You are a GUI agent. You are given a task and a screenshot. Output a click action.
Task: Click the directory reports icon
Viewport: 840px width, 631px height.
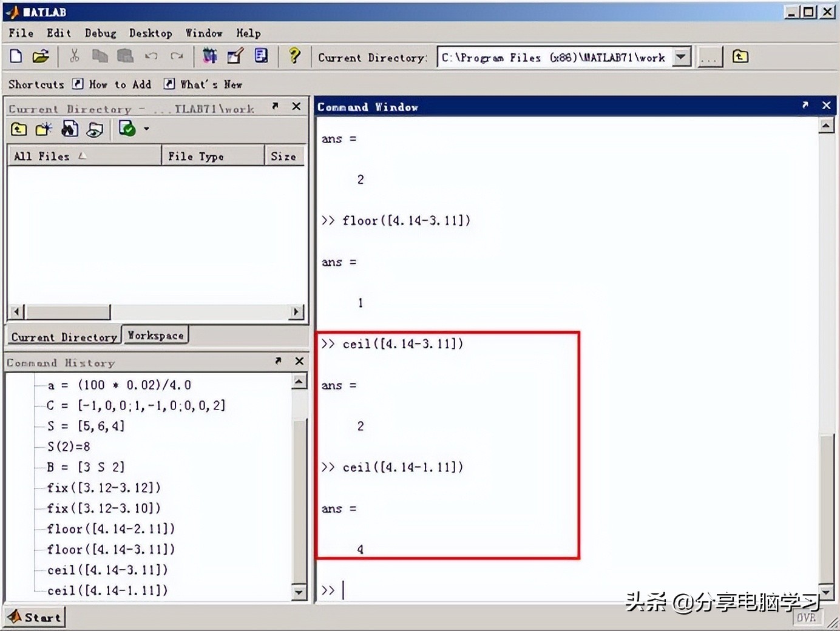[95, 129]
